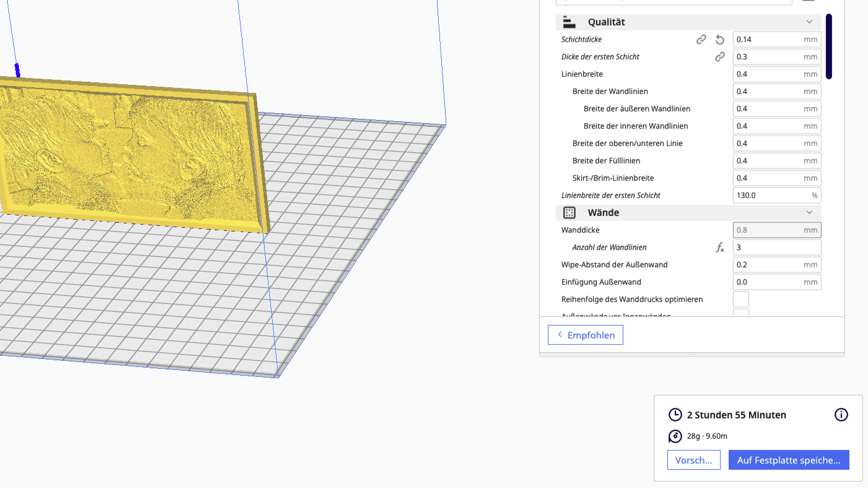Click the settings panel scrollbar
This screenshot has width=868, height=488.
tap(829, 46)
